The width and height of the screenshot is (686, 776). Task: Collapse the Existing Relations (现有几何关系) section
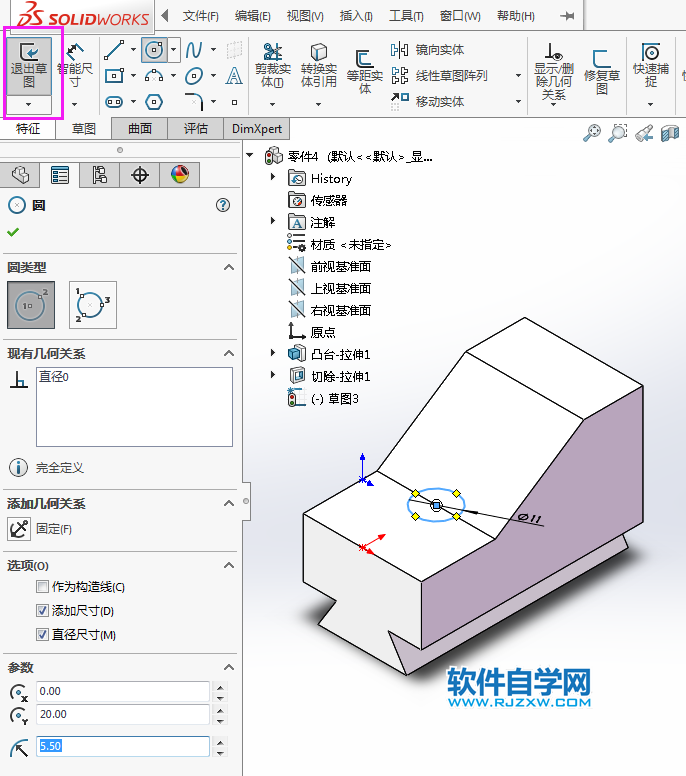229,353
